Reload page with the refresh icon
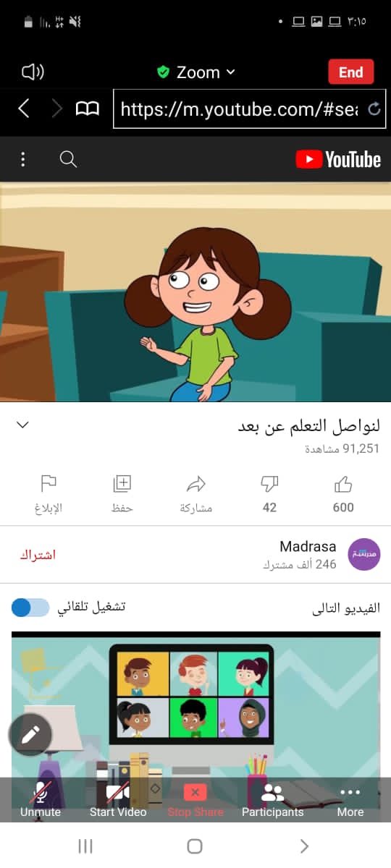Screen dimensions: 391x868 374,109
